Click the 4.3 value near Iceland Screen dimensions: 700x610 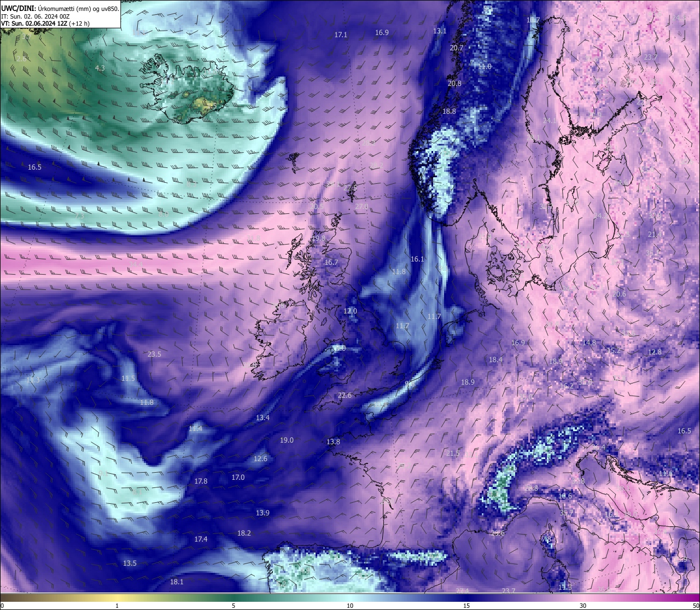click(x=100, y=68)
